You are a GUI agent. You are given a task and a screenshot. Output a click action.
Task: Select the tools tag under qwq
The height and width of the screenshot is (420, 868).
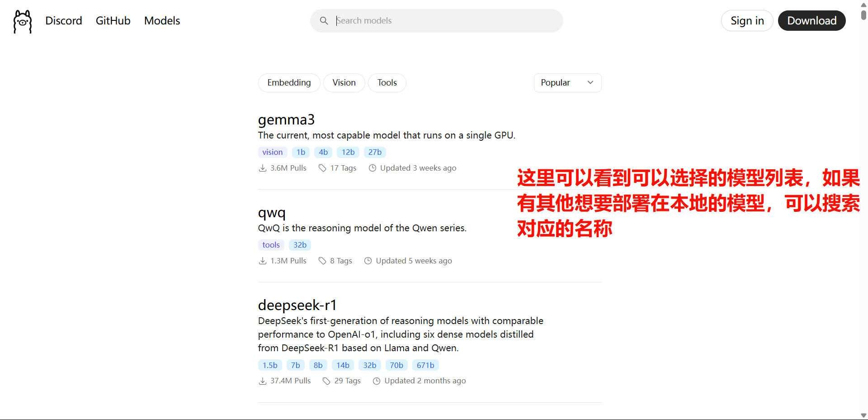pyautogui.click(x=271, y=245)
